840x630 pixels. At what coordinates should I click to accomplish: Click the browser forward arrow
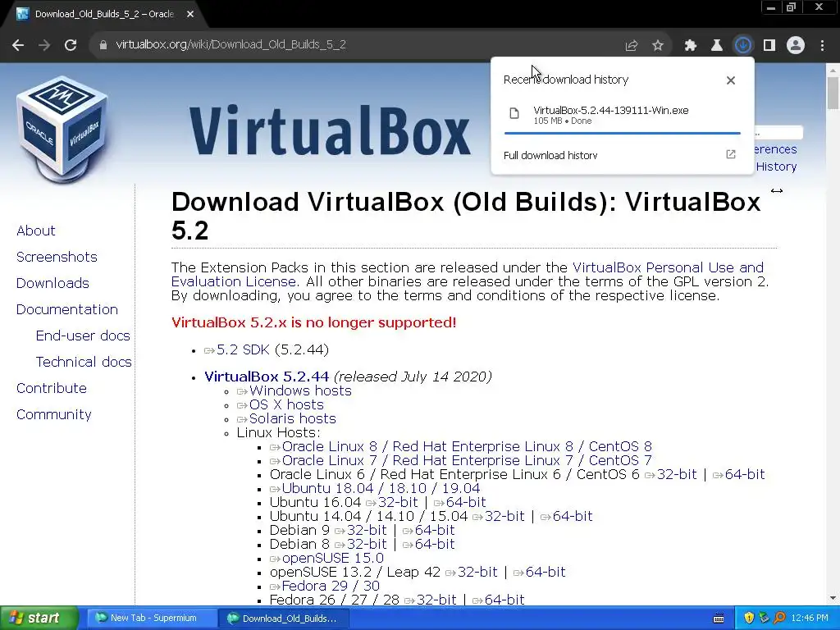point(44,45)
